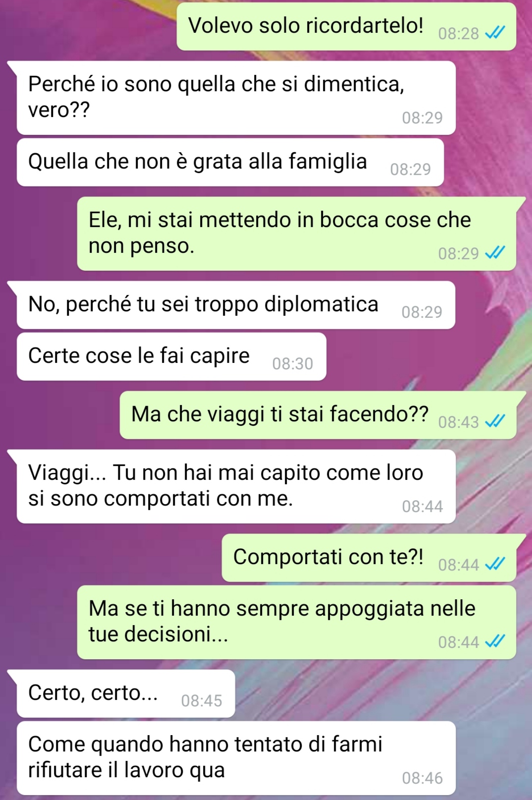532x800 pixels.
Task: Tap the 'Ele, mi stai mettendo in bocca' bubble
Action: 296,233
